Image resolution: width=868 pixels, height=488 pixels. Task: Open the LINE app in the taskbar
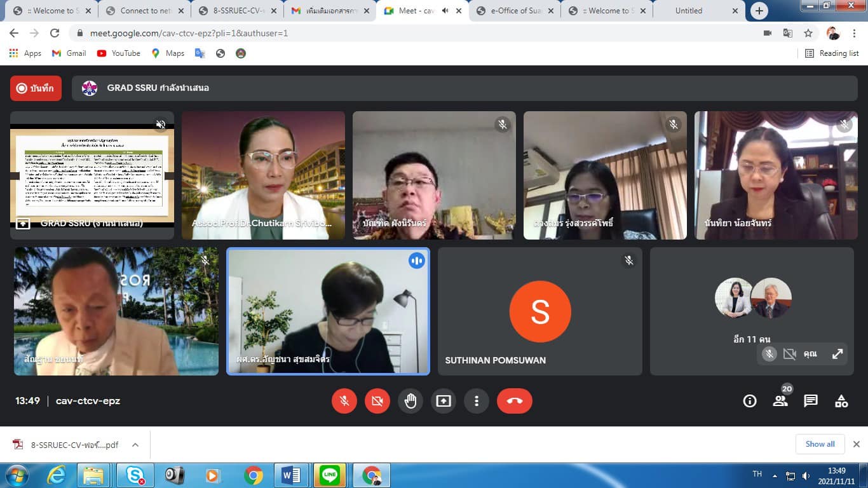pyautogui.click(x=330, y=475)
